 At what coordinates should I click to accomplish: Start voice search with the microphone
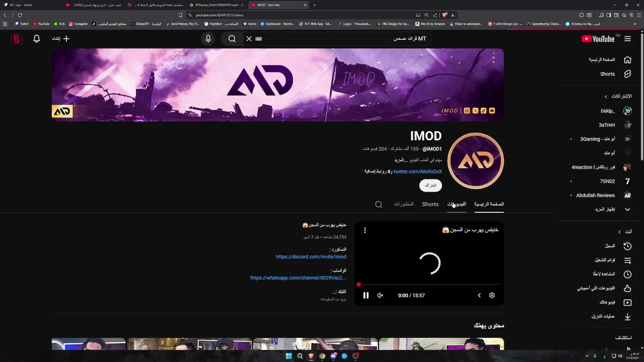[208, 39]
